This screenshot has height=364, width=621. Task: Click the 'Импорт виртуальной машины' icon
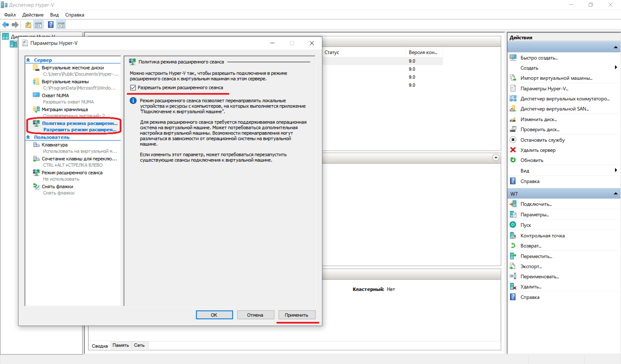tap(513, 78)
